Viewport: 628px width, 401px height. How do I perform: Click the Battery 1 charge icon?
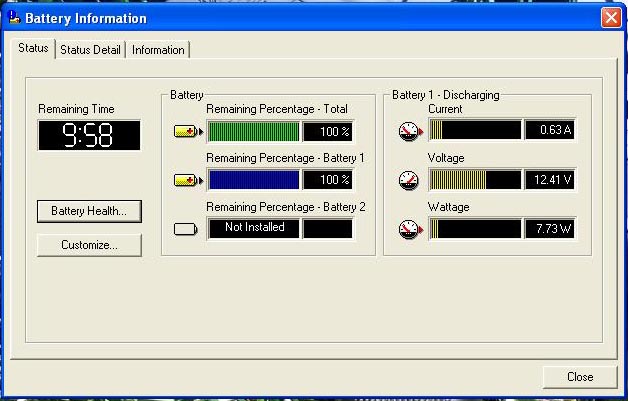[186, 180]
